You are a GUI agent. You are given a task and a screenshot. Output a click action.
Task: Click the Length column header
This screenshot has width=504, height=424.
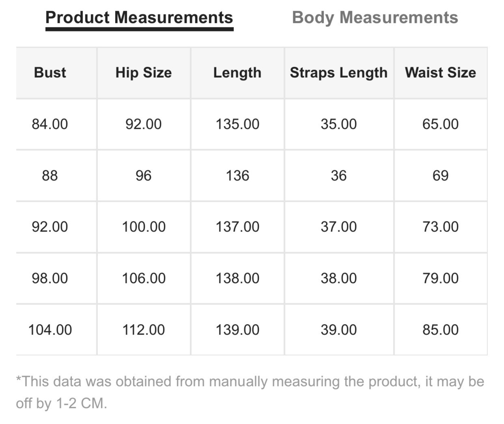click(237, 73)
